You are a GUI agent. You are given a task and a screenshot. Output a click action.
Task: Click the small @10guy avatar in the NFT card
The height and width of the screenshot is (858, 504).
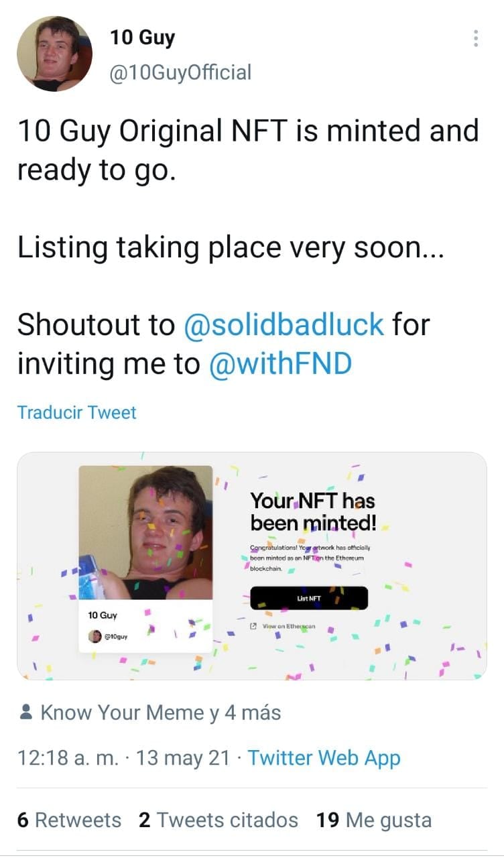tap(96, 636)
